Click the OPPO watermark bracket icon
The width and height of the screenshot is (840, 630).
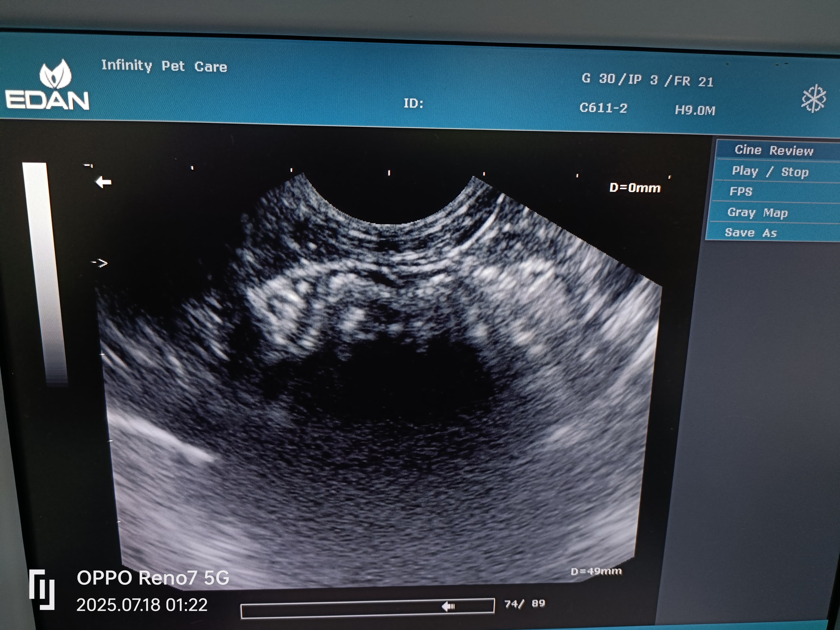[42, 589]
